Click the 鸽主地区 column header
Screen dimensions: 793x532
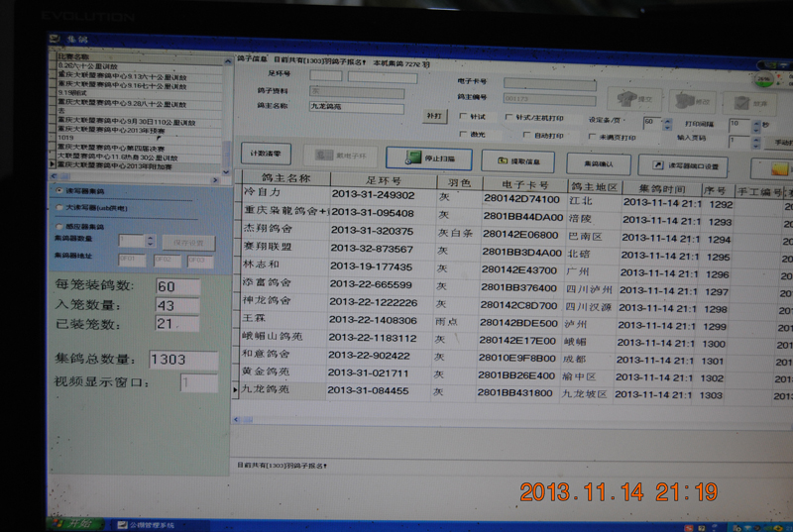tap(594, 186)
